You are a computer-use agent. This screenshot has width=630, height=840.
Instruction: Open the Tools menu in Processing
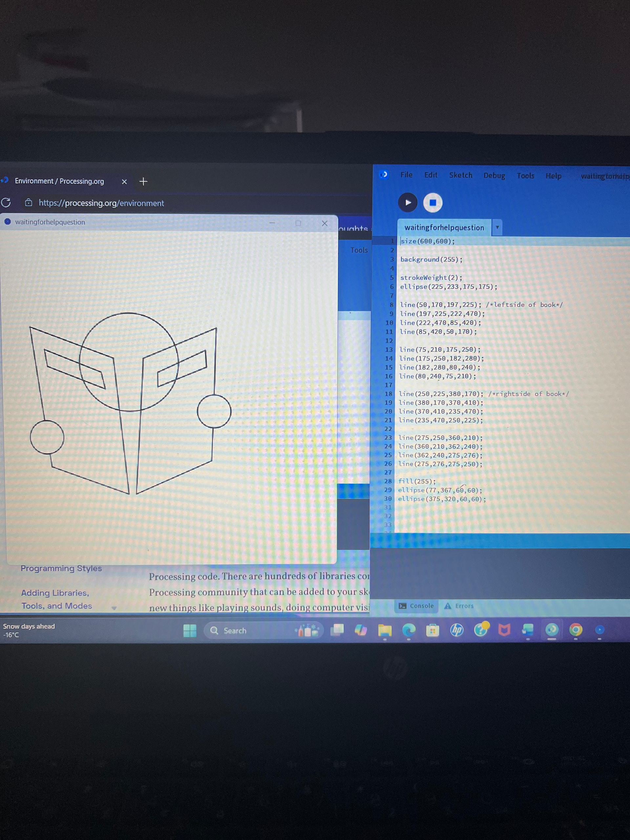pos(525,176)
